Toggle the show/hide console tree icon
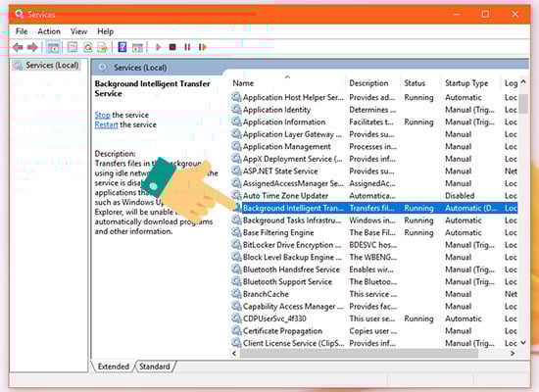Viewport: 539px width, 392px height. 53,47
